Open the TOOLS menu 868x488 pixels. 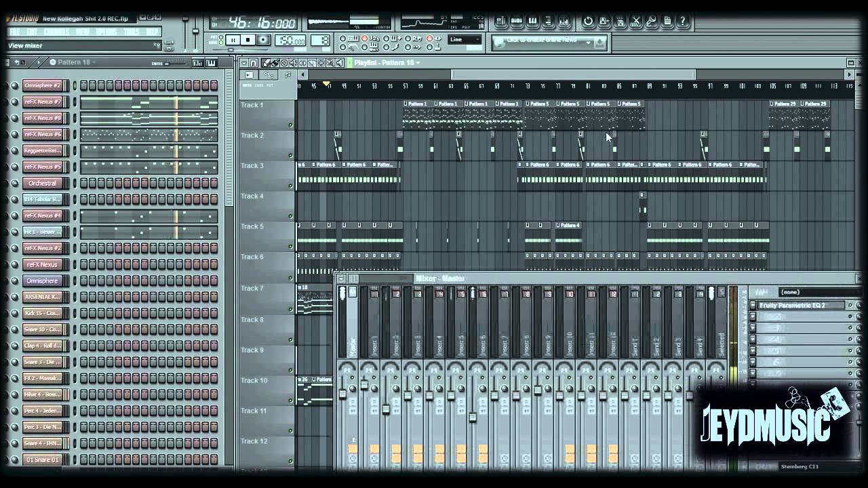coord(131,32)
